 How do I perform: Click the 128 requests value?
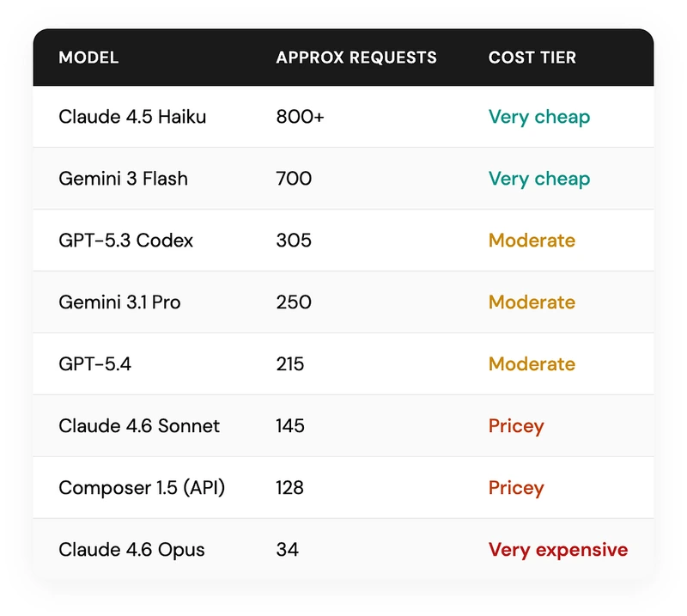[x=289, y=487]
